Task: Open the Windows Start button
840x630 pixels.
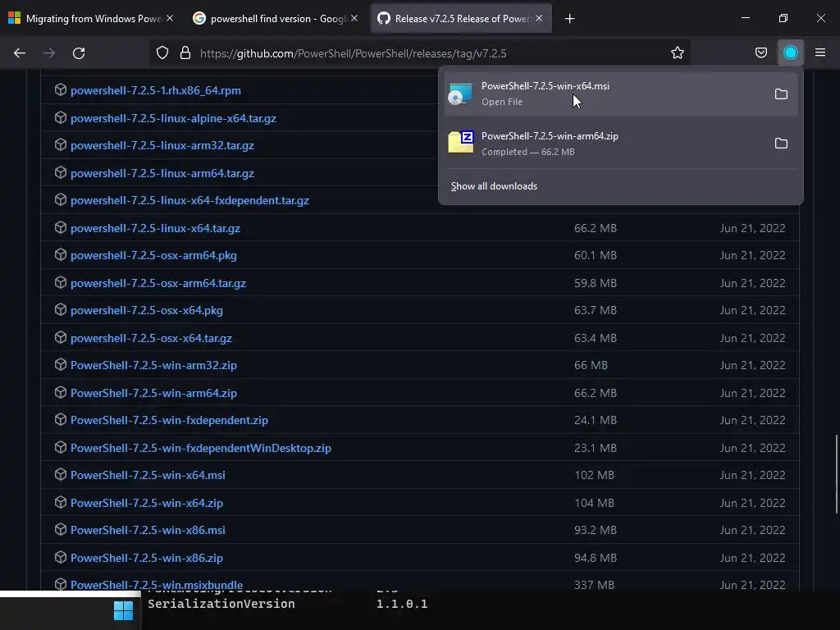Action: 123,610
